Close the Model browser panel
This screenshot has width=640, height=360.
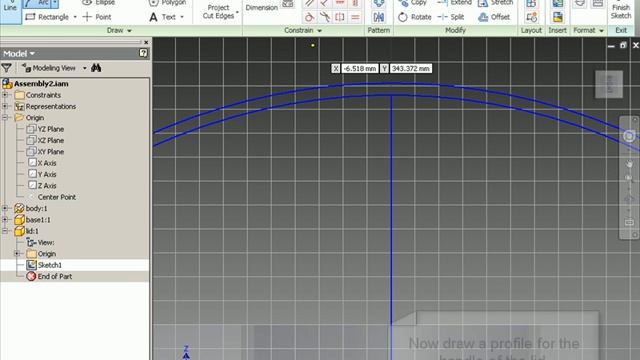[146, 42]
